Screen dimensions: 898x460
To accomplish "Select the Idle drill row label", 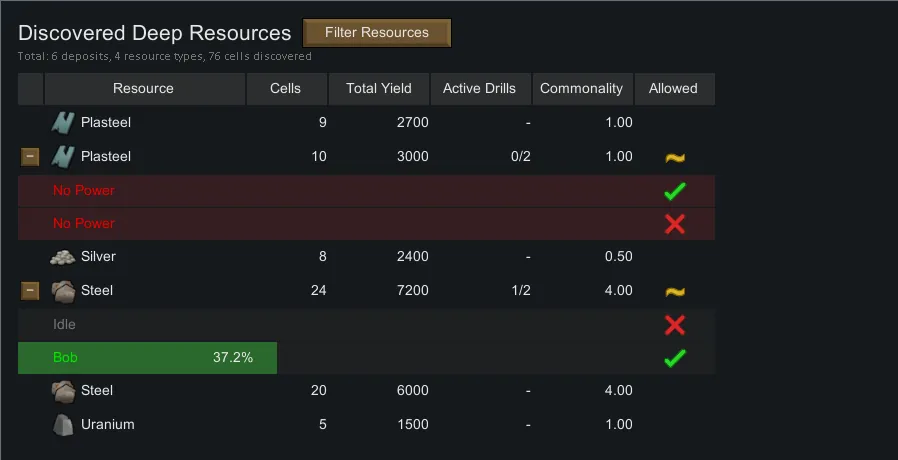I will [x=64, y=325].
